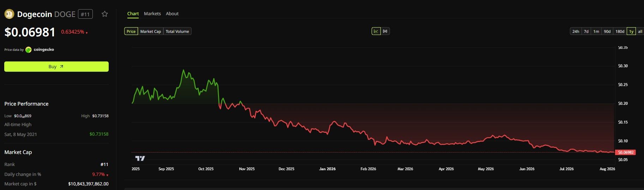The height and width of the screenshot is (190, 644).
Task: Open the Chart tab
Action: (133, 14)
